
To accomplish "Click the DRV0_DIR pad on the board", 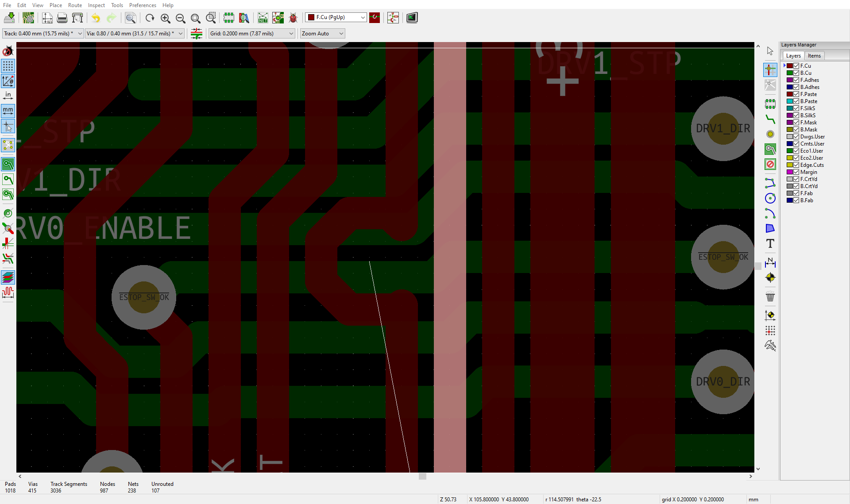I will [722, 381].
